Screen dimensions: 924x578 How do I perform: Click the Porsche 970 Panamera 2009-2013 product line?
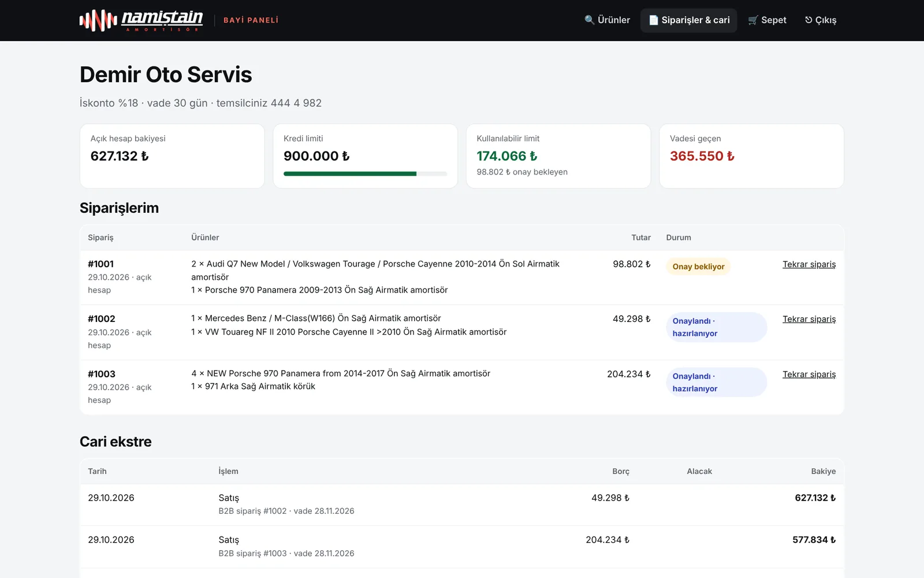pyautogui.click(x=319, y=290)
